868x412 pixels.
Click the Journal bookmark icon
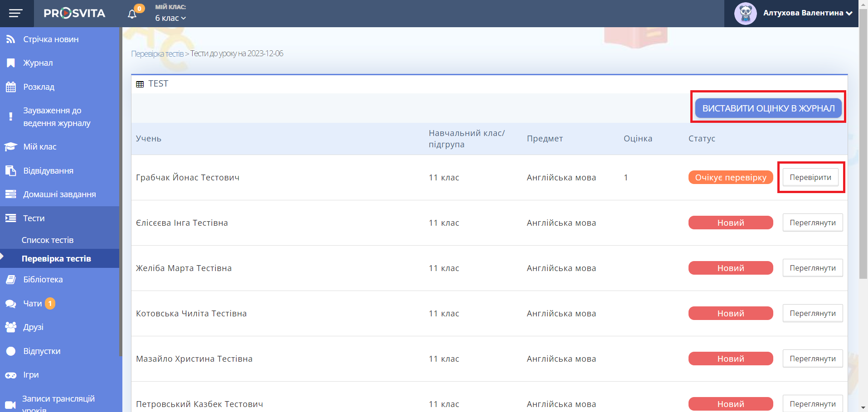[10, 63]
